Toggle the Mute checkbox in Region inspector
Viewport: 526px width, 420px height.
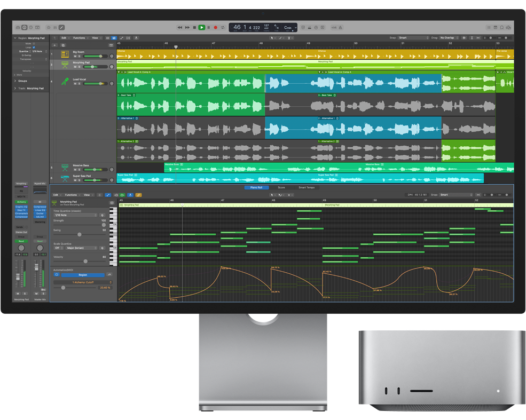point(34,44)
